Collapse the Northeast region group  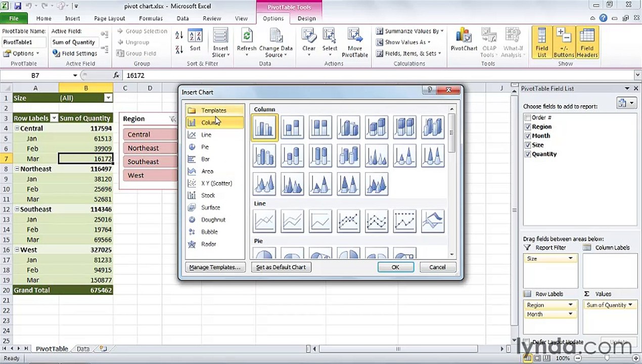pyautogui.click(x=17, y=169)
